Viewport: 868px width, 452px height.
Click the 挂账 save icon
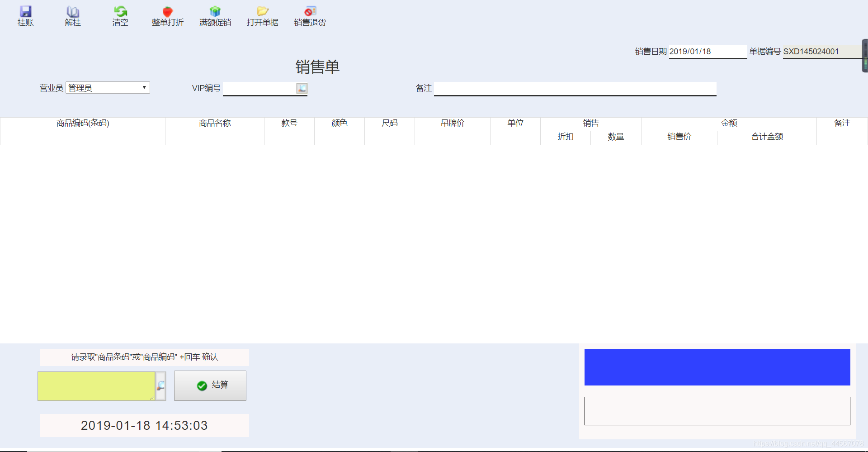click(26, 11)
